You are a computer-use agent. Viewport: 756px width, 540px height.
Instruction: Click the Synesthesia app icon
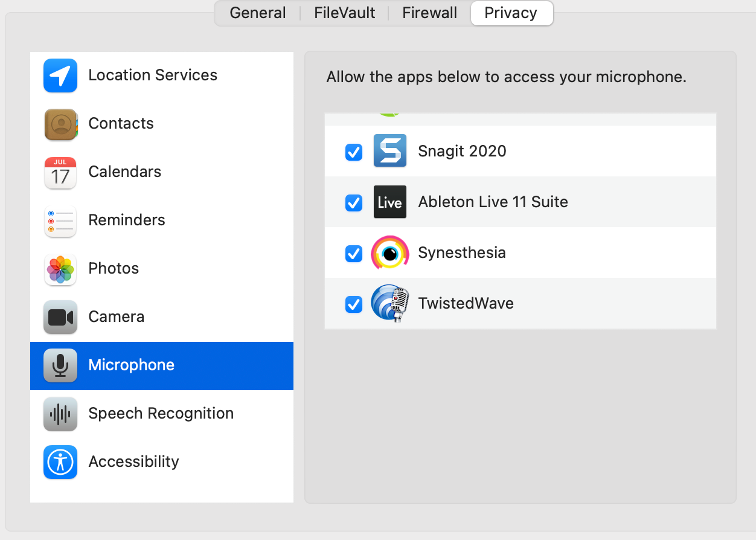(x=389, y=252)
